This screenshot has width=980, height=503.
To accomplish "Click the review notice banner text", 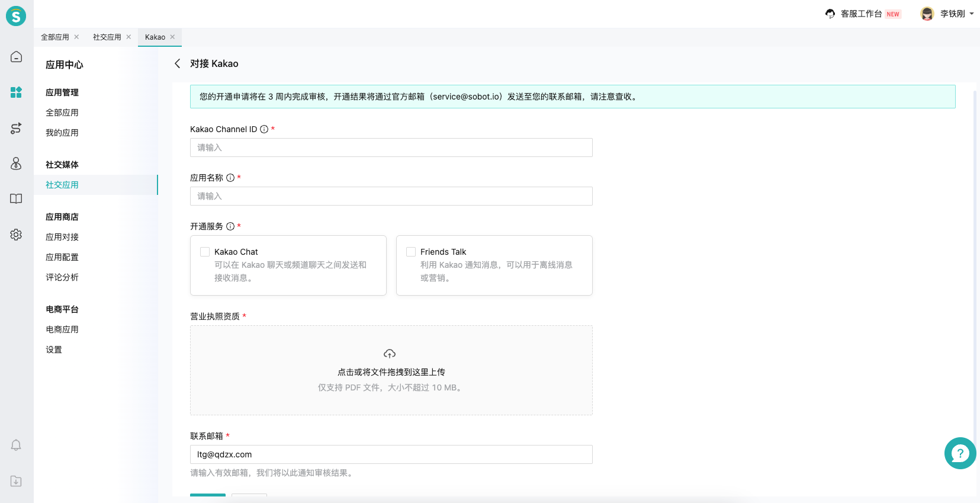I will tap(419, 97).
